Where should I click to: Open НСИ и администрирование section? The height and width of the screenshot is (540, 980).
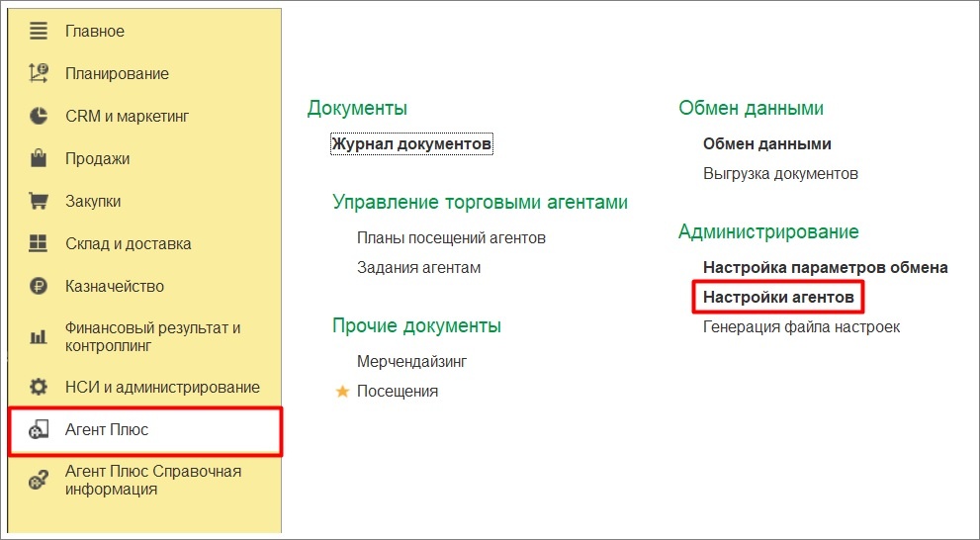tap(162, 387)
